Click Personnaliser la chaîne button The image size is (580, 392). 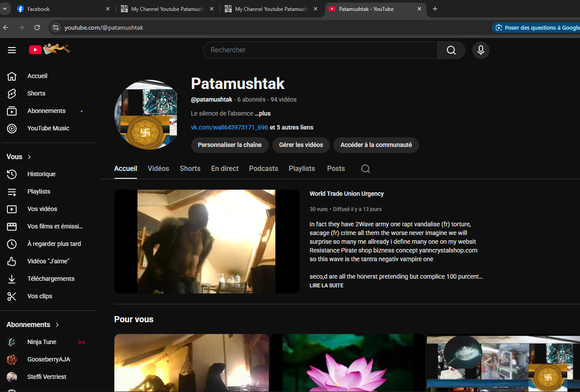(230, 145)
